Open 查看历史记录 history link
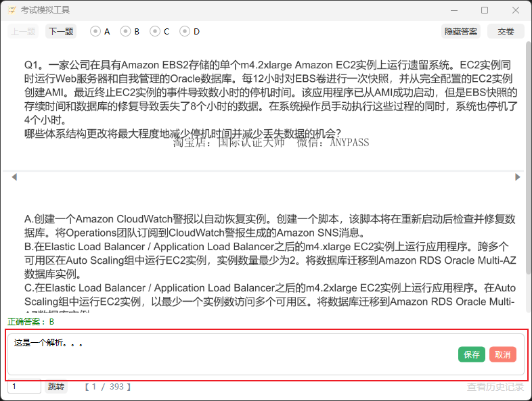This screenshot has height=401, width=532. (495, 387)
